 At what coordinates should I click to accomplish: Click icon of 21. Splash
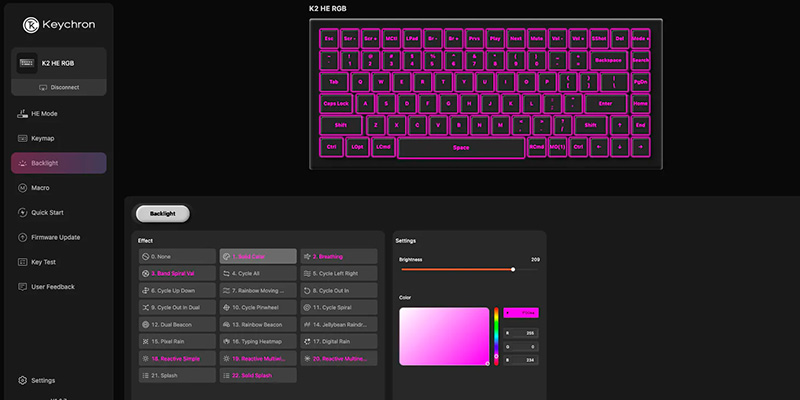pyautogui.click(x=145, y=376)
